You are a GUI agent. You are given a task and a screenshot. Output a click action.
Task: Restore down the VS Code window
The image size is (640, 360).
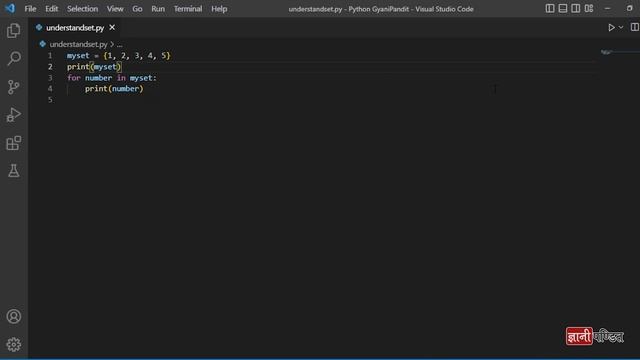(x=629, y=8)
